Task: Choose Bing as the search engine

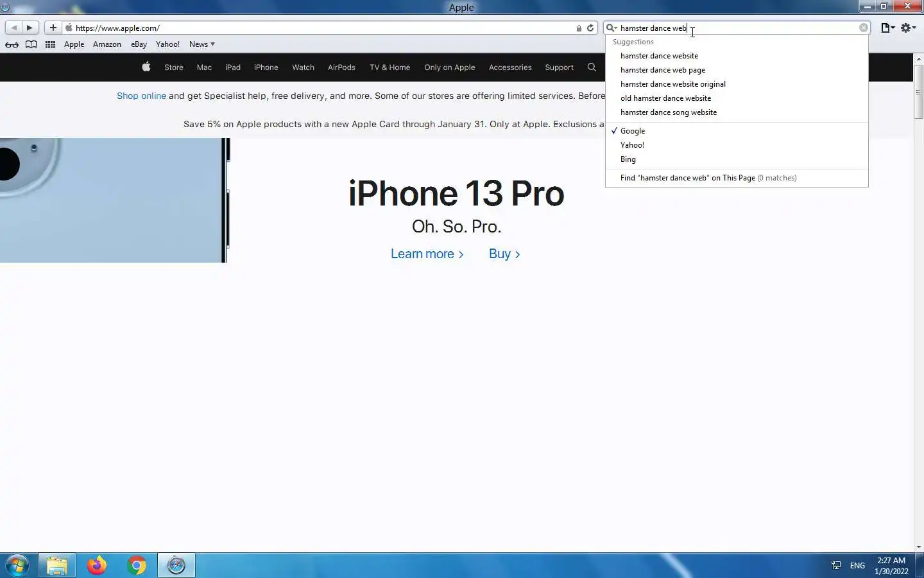Action: (737, 159)
